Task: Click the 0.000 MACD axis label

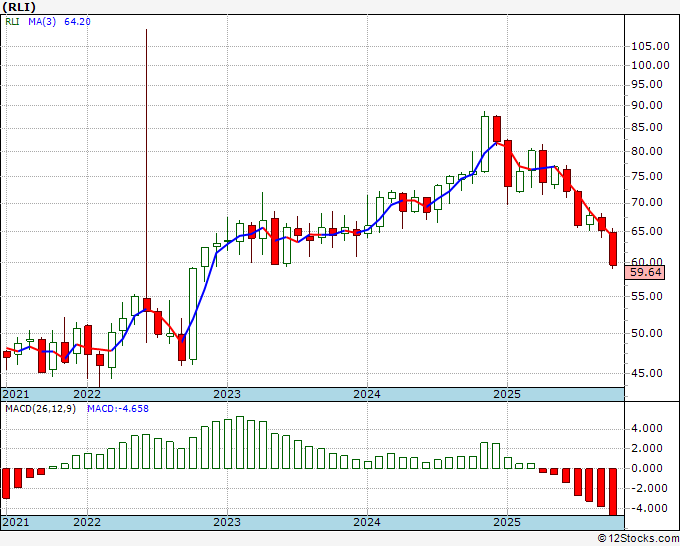Action: coord(647,468)
